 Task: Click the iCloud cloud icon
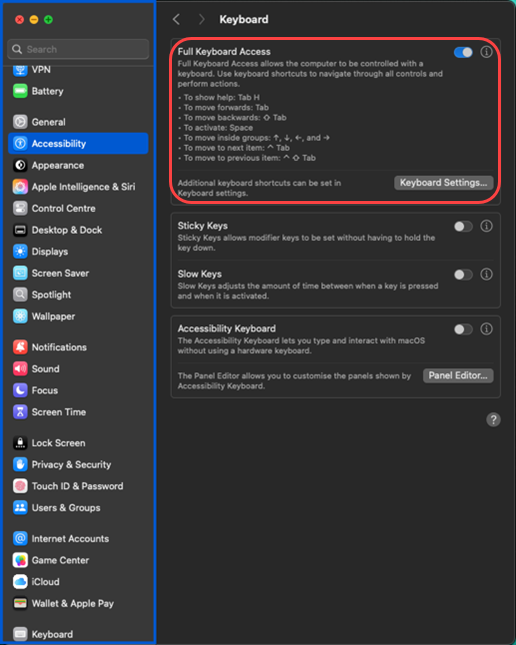(20, 582)
